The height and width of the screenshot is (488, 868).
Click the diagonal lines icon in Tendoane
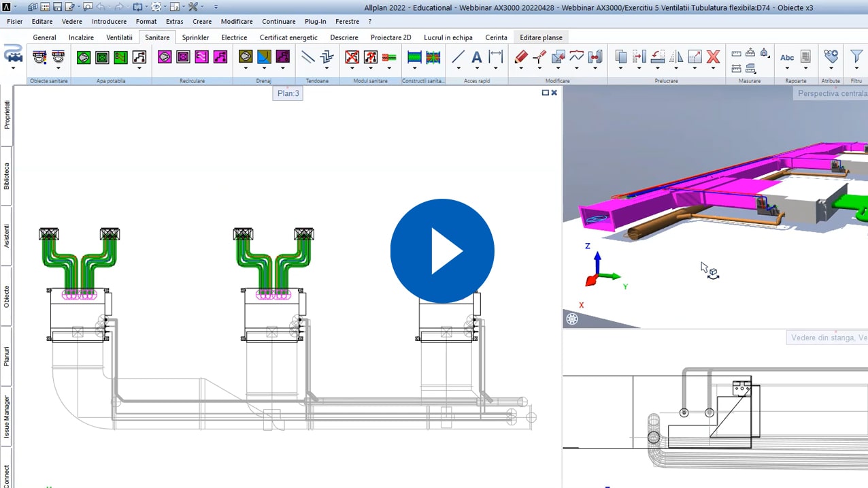pos(308,57)
